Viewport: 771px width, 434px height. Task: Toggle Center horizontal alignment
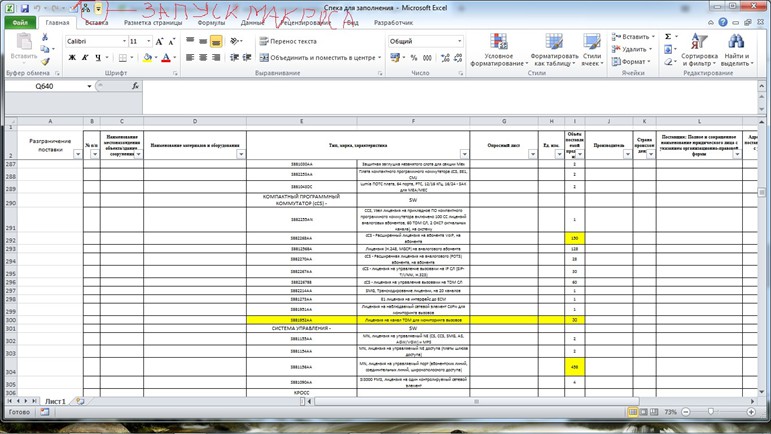[x=203, y=58]
